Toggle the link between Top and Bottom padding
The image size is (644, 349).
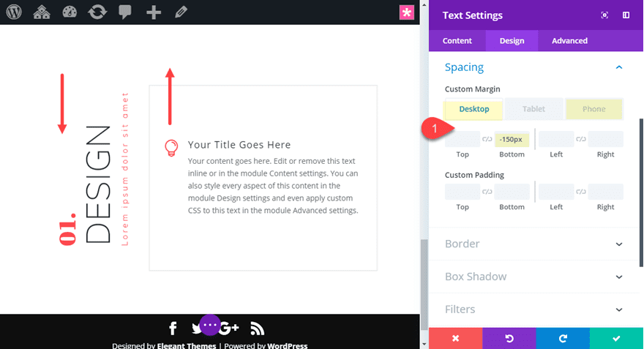pos(487,192)
